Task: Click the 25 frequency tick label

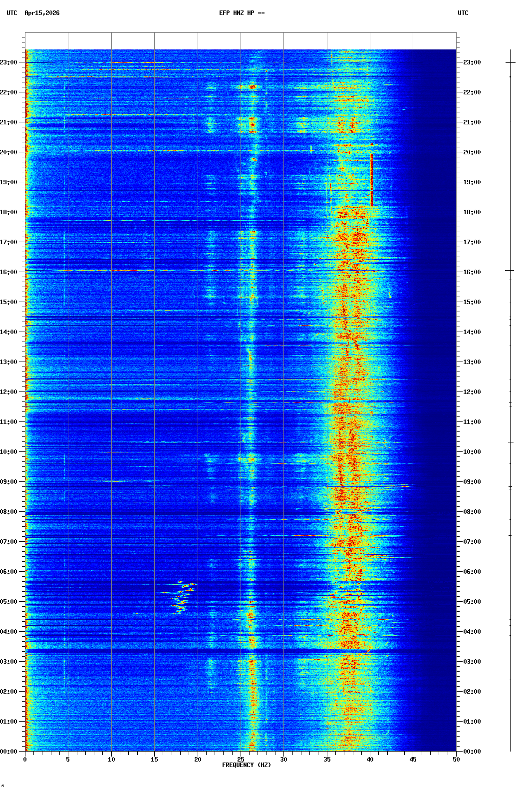Action: click(x=241, y=760)
